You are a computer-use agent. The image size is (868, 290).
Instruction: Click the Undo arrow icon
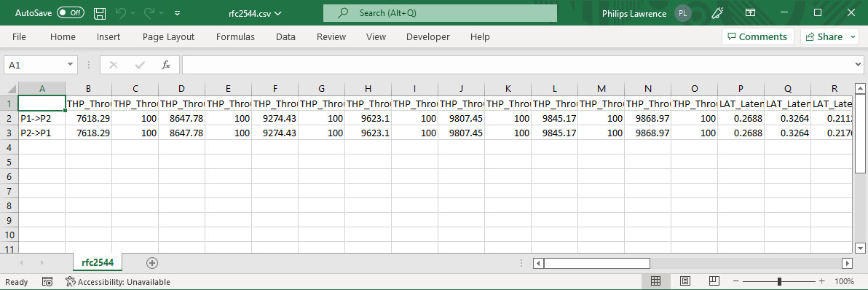click(121, 12)
